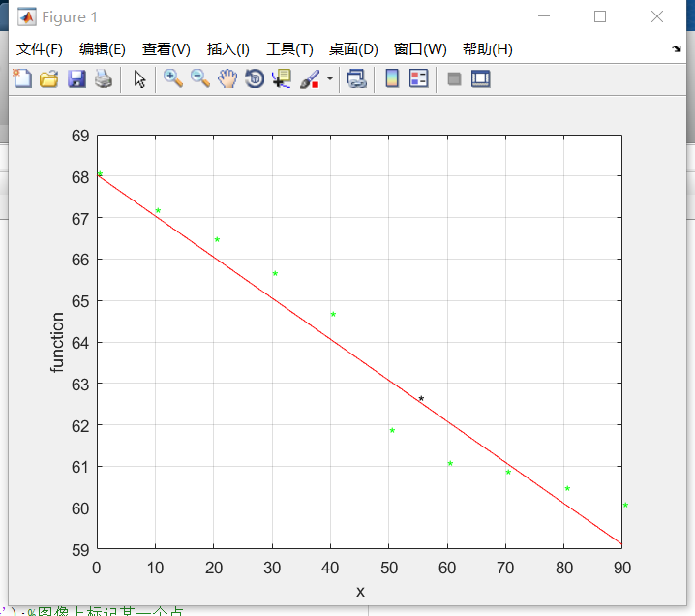Click the green data point near x=60
695x616 pixels.
450,463
